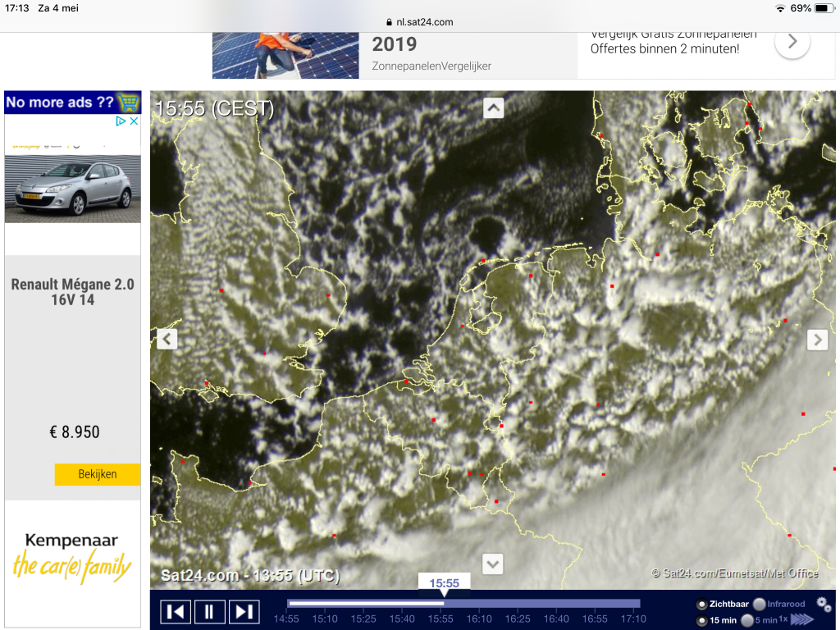Click the 16:10 timeline marker
The image size is (840, 630).
pos(479,619)
